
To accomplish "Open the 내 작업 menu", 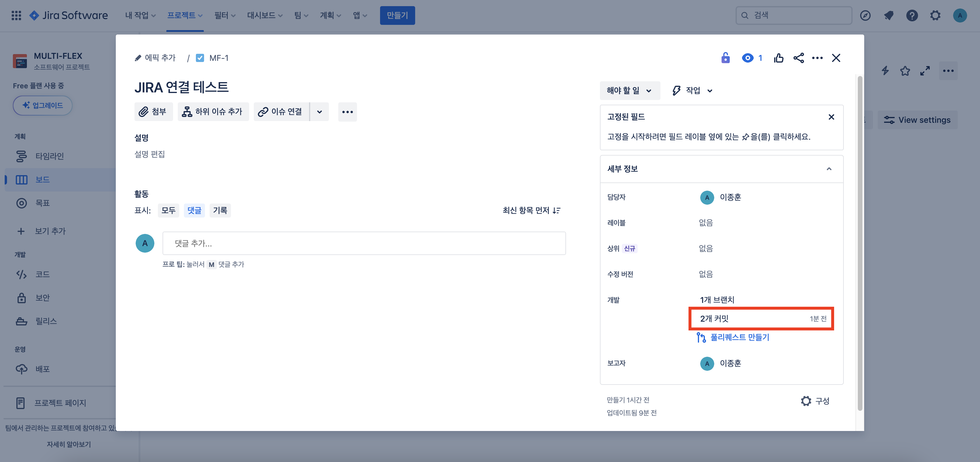I will 140,15.
